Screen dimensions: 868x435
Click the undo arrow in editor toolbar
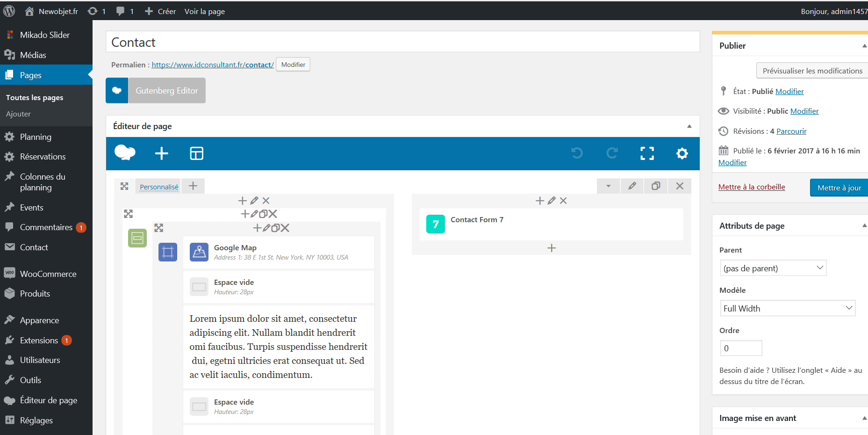(577, 153)
